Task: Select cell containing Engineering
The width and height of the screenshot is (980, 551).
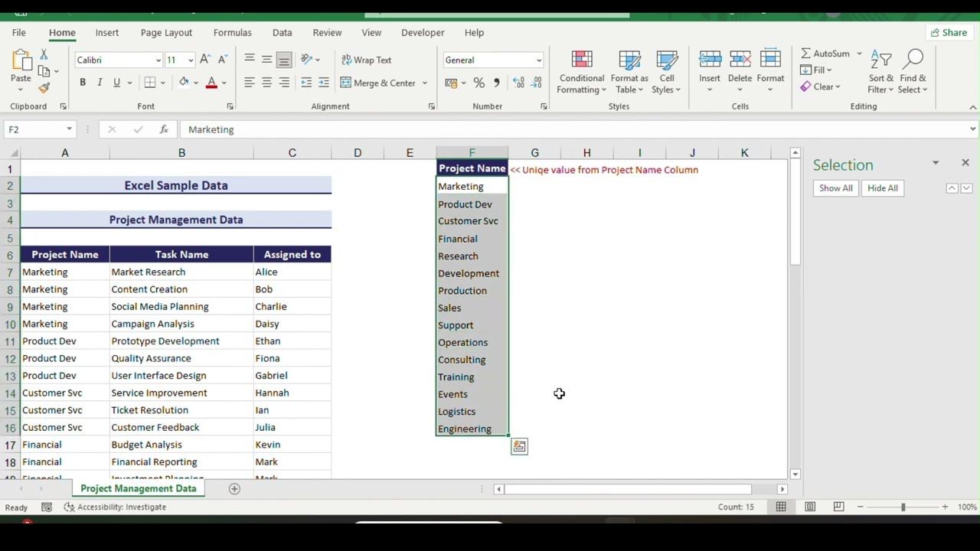Action: (x=472, y=429)
